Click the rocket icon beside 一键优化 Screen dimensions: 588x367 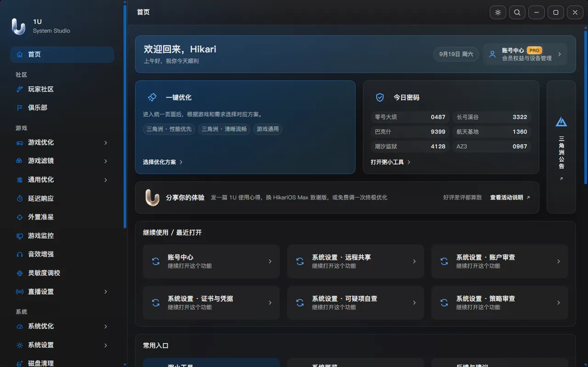(x=152, y=97)
